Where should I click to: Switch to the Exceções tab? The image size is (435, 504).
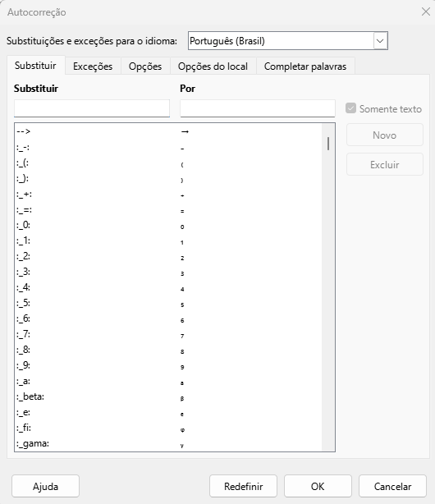point(93,66)
